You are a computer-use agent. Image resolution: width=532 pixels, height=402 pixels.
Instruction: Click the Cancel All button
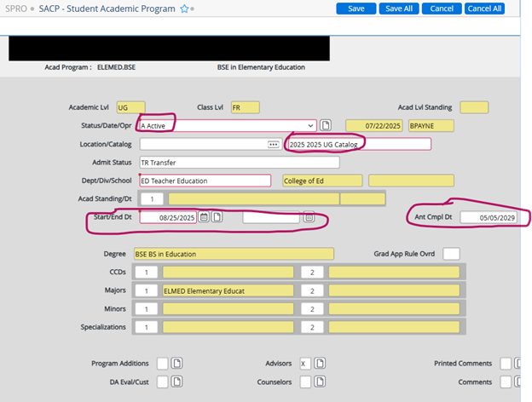coord(485,9)
